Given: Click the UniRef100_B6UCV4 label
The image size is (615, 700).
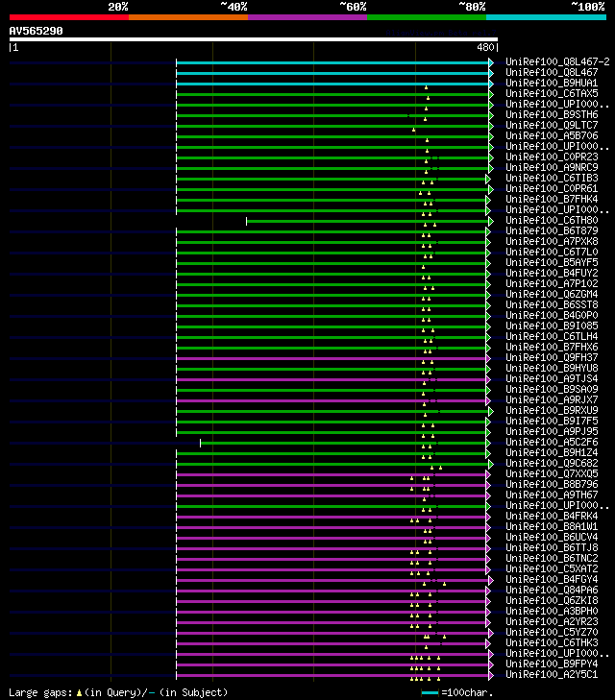Looking at the screenshot, I should (x=552, y=537).
